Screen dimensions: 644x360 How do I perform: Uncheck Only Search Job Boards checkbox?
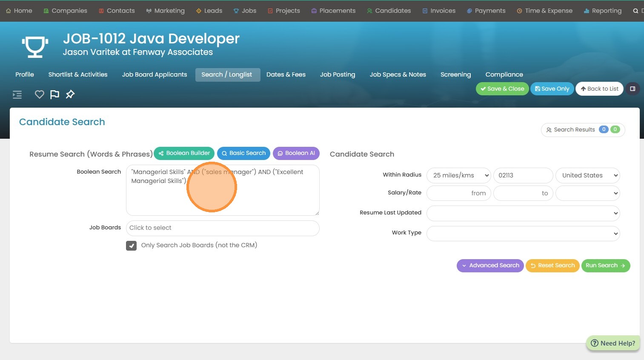point(132,246)
